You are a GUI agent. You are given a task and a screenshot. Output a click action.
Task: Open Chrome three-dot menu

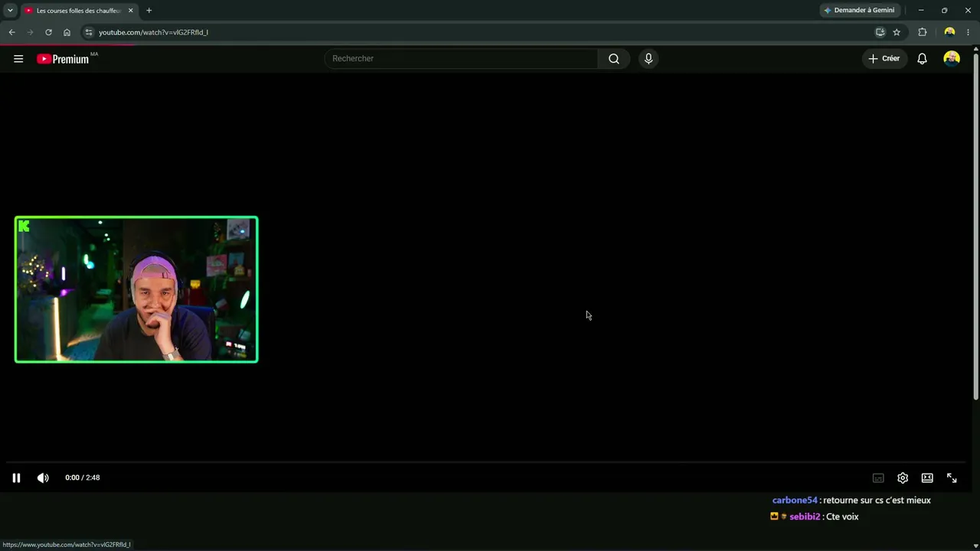point(968,32)
